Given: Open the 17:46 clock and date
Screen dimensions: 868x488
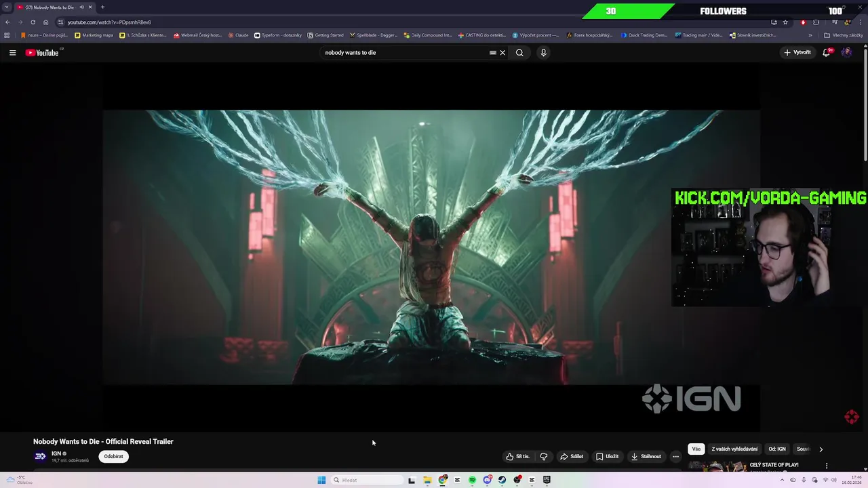Looking at the screenshot, I should coord(850,480).
